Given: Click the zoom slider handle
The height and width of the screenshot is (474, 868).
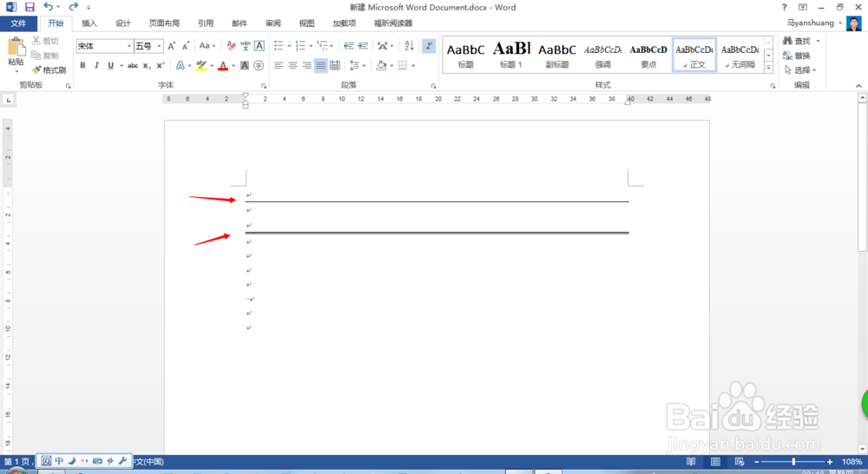Looking at the screenshot, I should pos(793,461).
